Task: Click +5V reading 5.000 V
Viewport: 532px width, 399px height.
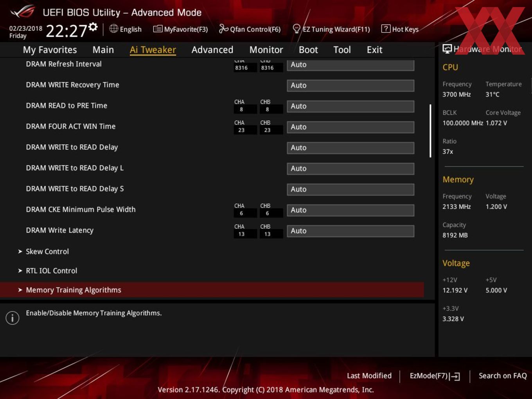Action: [496, 290]
